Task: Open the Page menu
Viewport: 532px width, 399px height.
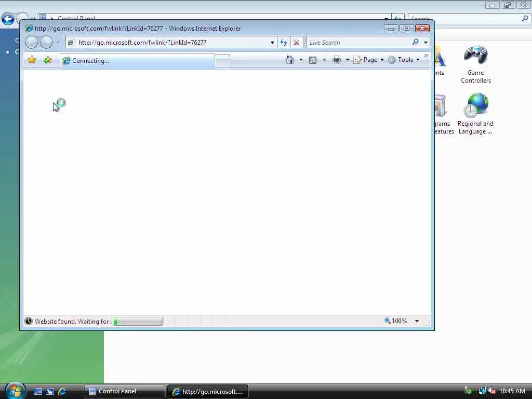Action: click(368, 60)
